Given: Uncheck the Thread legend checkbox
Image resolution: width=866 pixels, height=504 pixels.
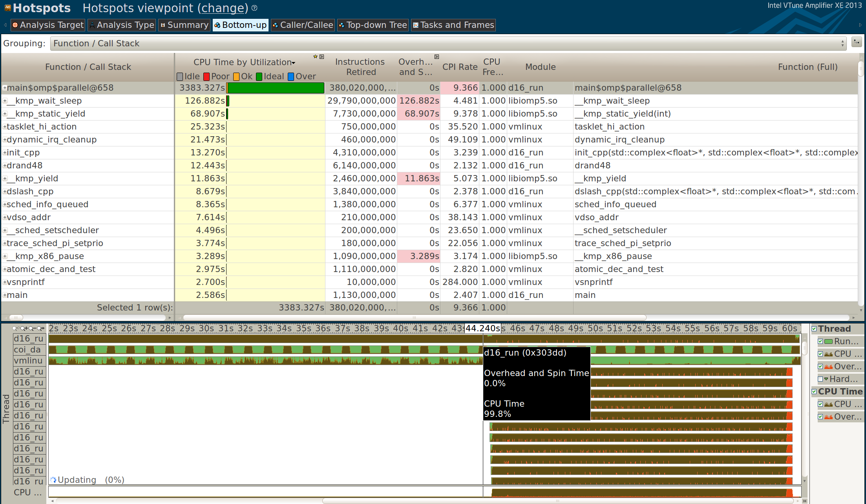Looking at the screenshot, I should pyautogui.click(x=814, y=329).
